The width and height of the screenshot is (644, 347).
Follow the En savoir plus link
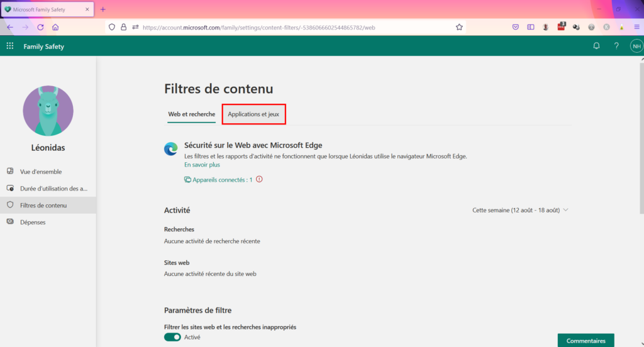[x=202, y=165]
